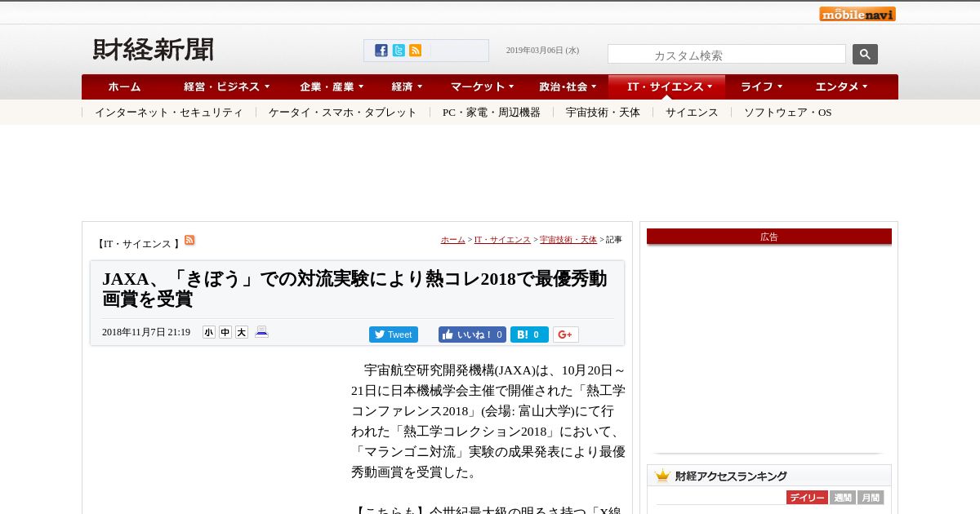Click IT・サイエンス breadcrumb link
The image size is (980, 514).
(502, 240)
